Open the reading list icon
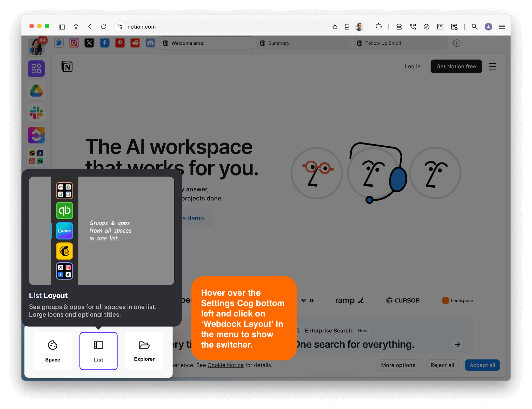This screenshot has width=532, height=409. click(x=440, y=27)
